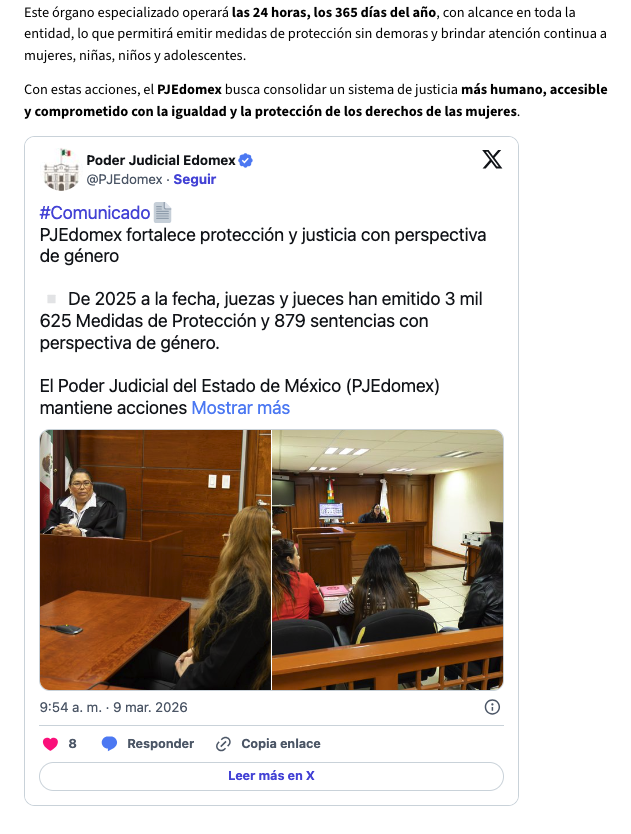
Task: Click the Responder label
Action: (x=160, y=744)
